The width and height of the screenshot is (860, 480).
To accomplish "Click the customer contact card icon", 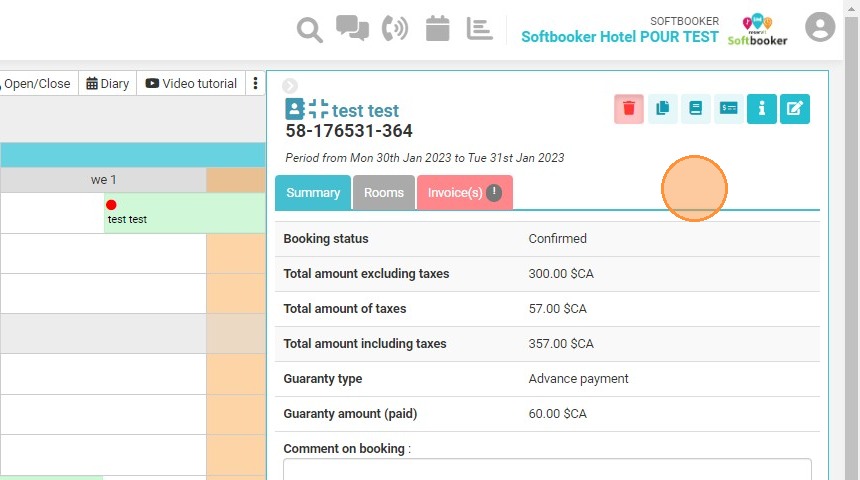I will click(295, 109).
